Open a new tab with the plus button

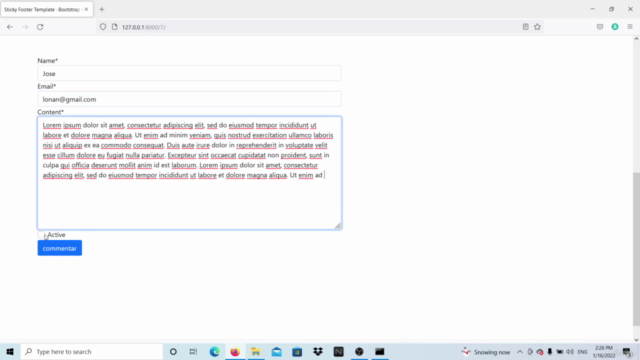click(102, 9)
